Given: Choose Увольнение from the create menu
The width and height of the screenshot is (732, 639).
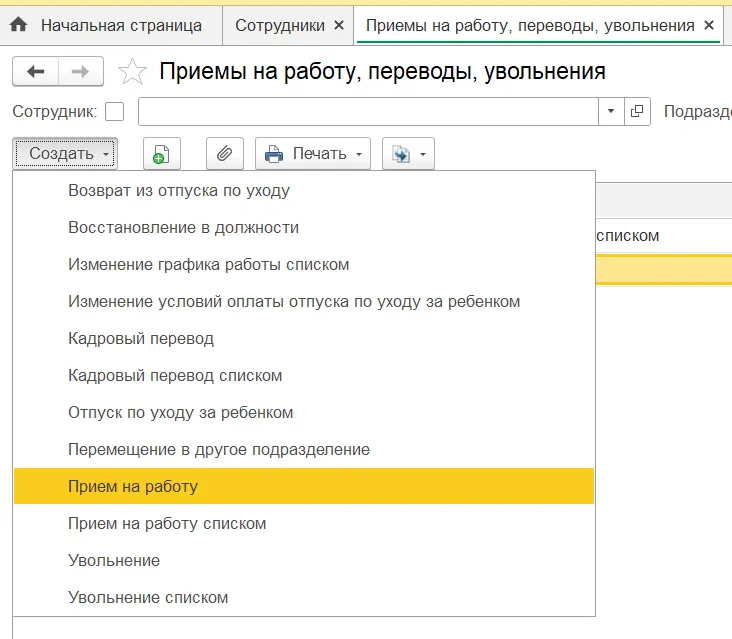Looking at the screenshot, I should point(114,560).
